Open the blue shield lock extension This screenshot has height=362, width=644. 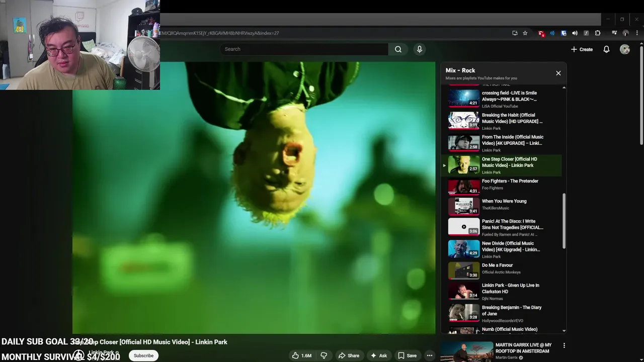[563, 33]
